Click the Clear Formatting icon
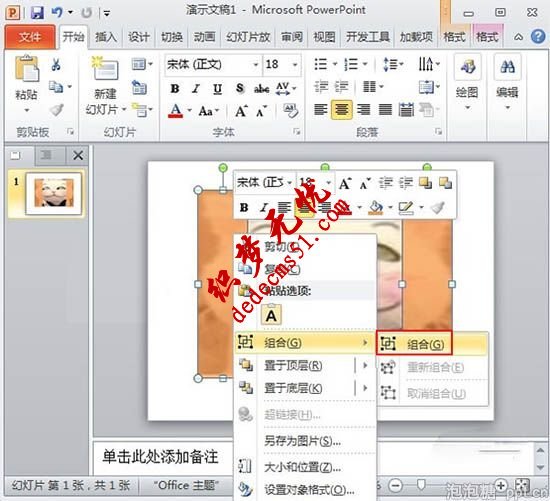Screen dimensions: 550x501 pyautogui.click(x=290, y=111)
